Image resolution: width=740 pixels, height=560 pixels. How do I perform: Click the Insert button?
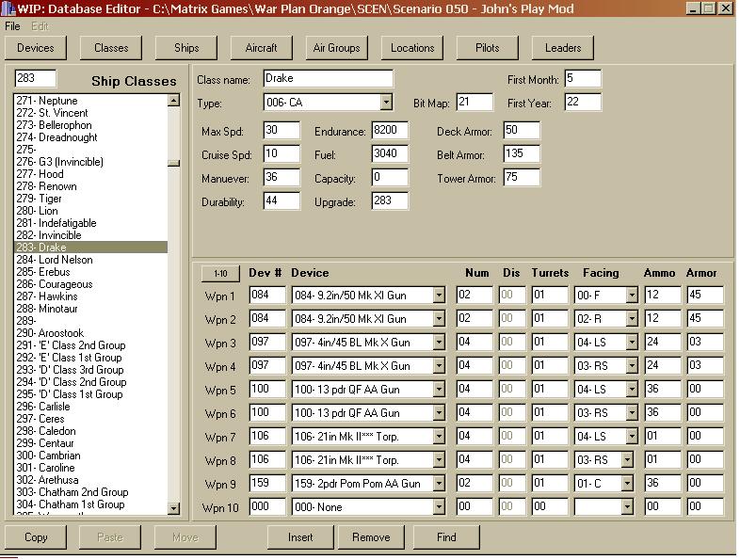(300, 536)
